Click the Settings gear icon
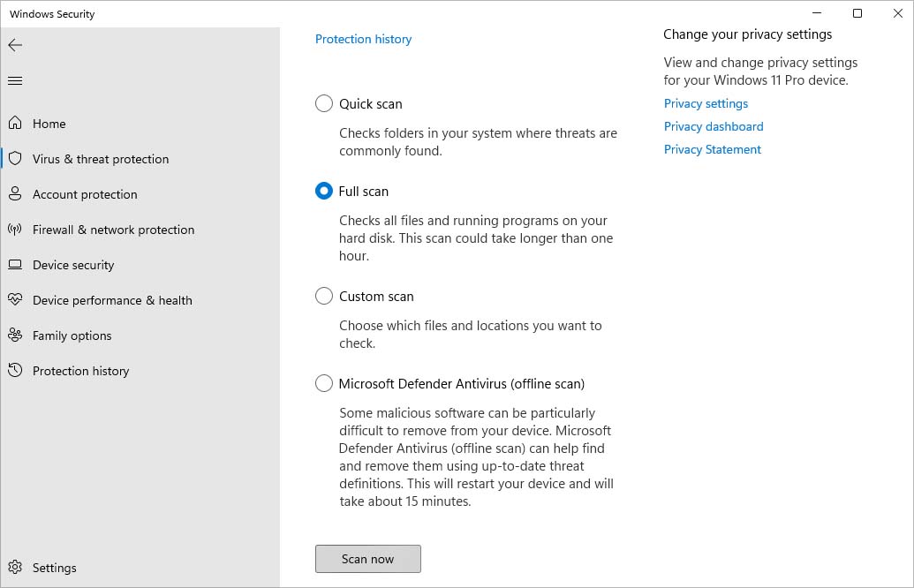 pyautogui.click(x=15, y=568)
